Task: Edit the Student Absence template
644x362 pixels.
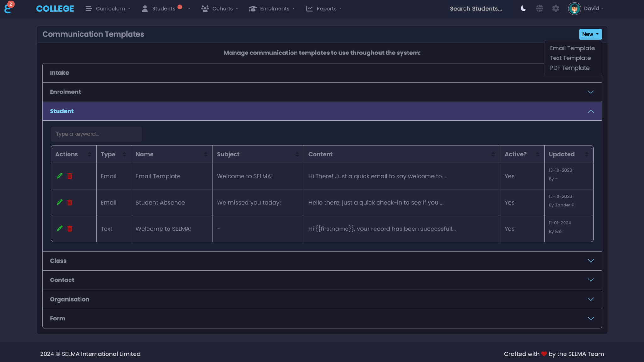Action: (x=59, y=202)
